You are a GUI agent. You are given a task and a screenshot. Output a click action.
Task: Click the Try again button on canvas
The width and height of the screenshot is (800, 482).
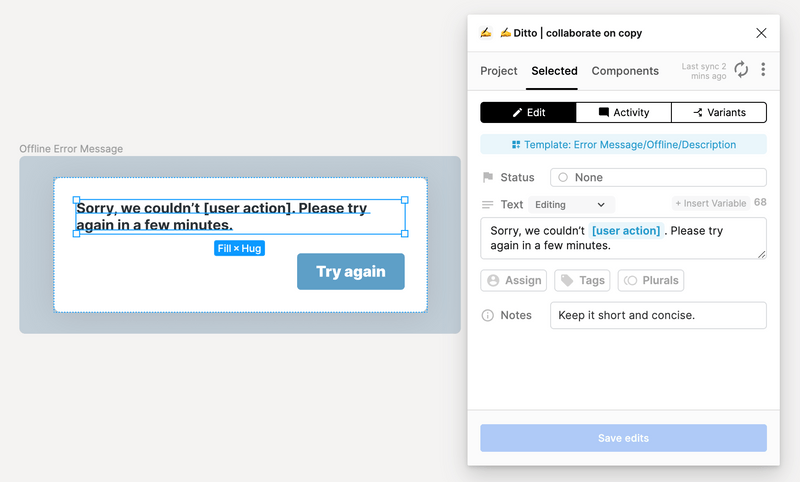pyautogui.click(x=351, y=271)
